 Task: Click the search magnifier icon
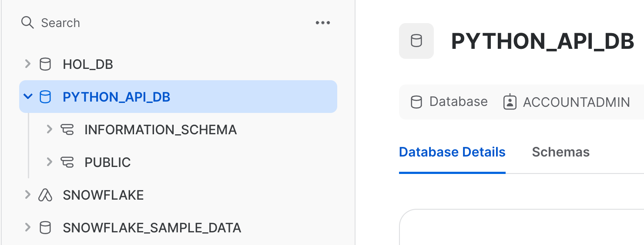(x=27, y=23)
